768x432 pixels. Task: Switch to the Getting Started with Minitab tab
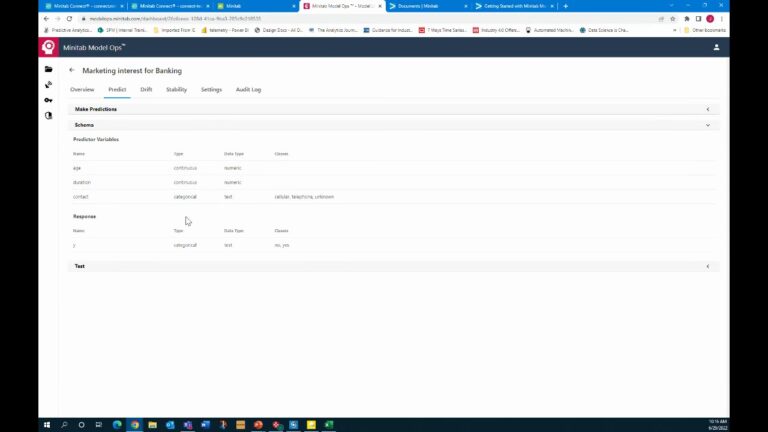514,6
